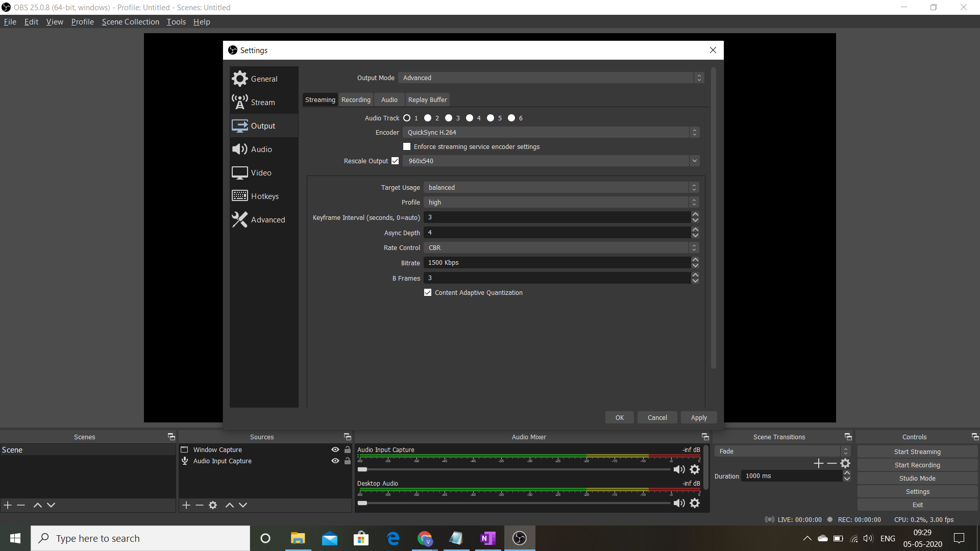Open the Target Usage dropdown

click(x=561, y=187)
